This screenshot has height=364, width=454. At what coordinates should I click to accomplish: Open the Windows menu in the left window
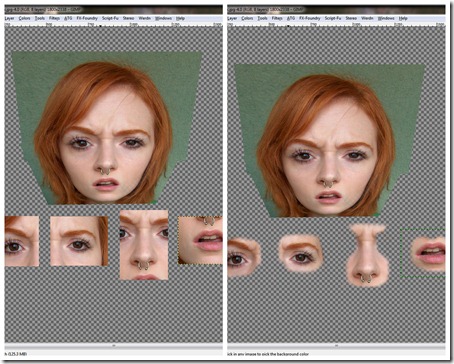pos(163,18)
